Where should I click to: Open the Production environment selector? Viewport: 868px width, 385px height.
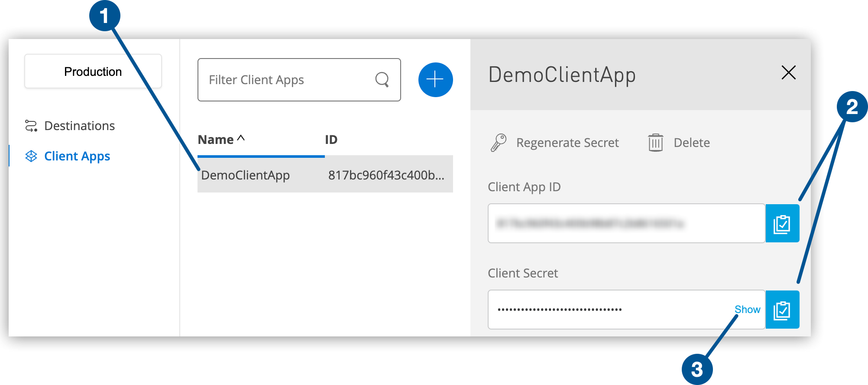coord(93,72)
